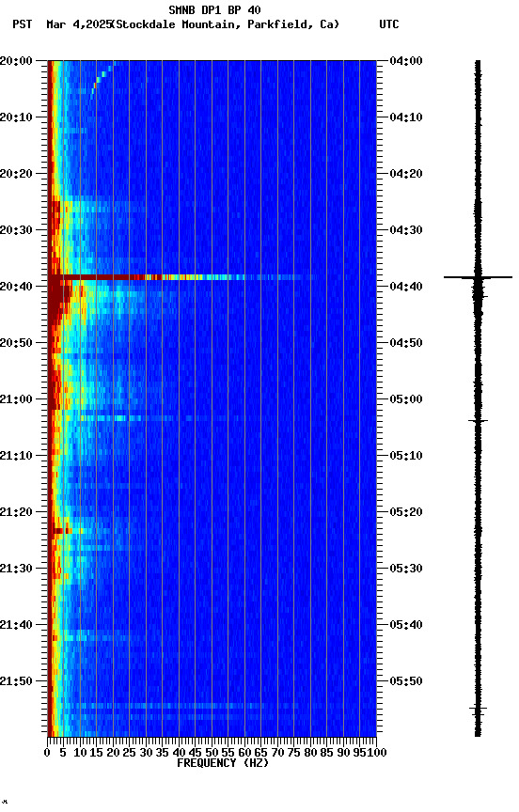The image size is (519, 812).
Task: Click the '21:10' PST time label
Action: point(16,456)
